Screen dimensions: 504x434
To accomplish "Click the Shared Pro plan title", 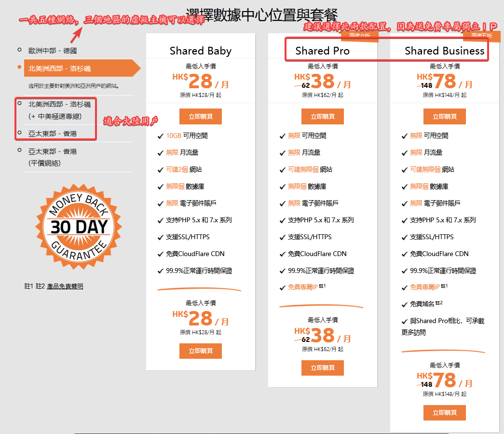I will point(322,51).
